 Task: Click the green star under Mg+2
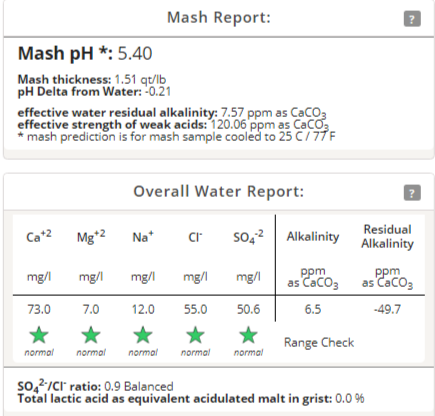point(91,335)
